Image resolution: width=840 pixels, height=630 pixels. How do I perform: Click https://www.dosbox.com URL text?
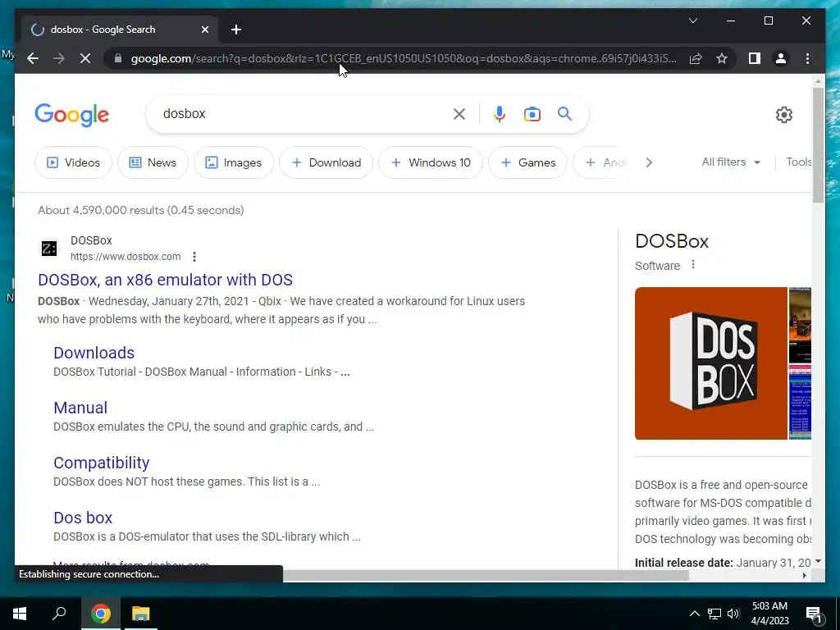[126, 257]
